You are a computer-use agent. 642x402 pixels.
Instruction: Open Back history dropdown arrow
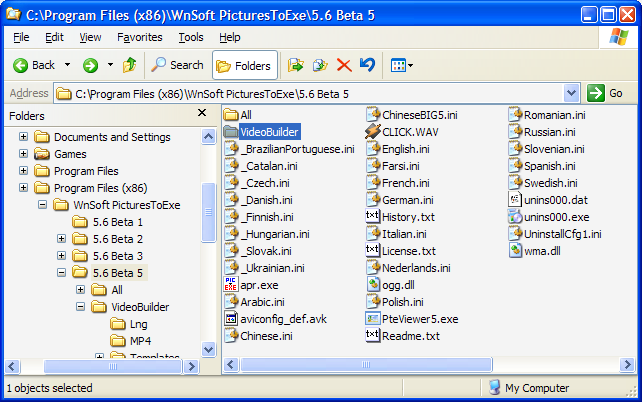(x=67, y=65)
